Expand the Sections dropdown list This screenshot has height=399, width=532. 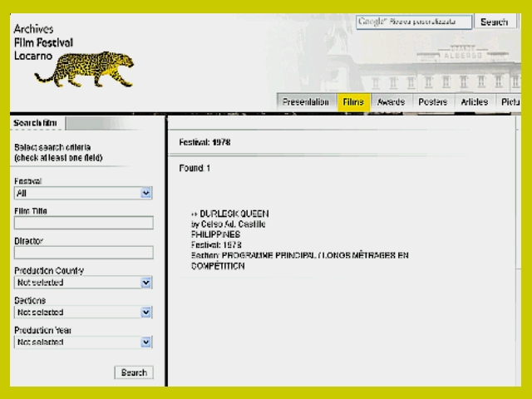[x=83, y=313]
